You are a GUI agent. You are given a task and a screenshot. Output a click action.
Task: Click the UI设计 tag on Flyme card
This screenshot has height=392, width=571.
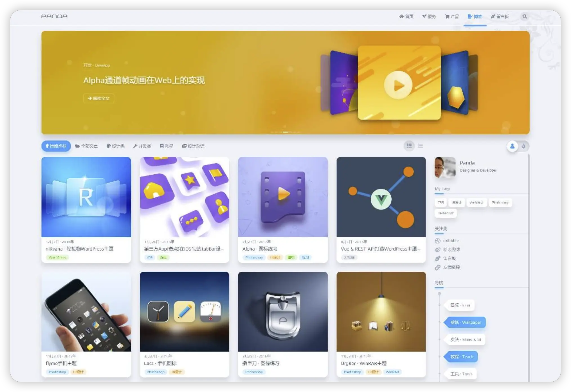tap(78, 372)
